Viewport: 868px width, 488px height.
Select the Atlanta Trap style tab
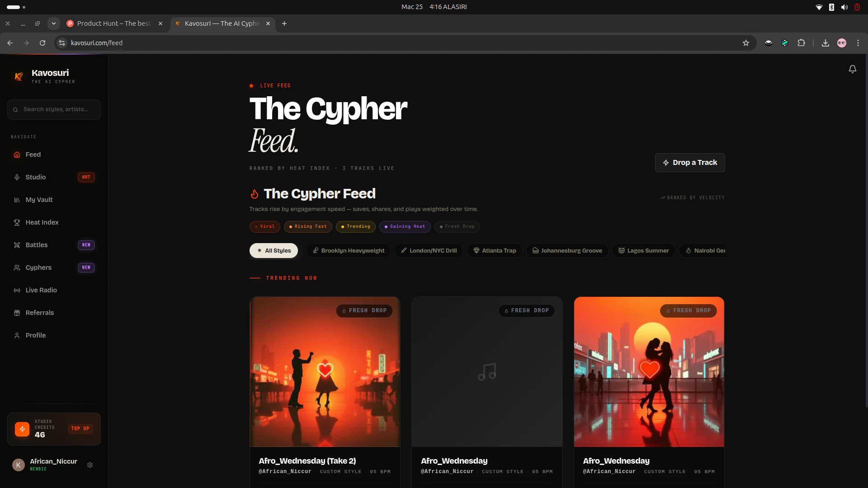click(495, 250)
